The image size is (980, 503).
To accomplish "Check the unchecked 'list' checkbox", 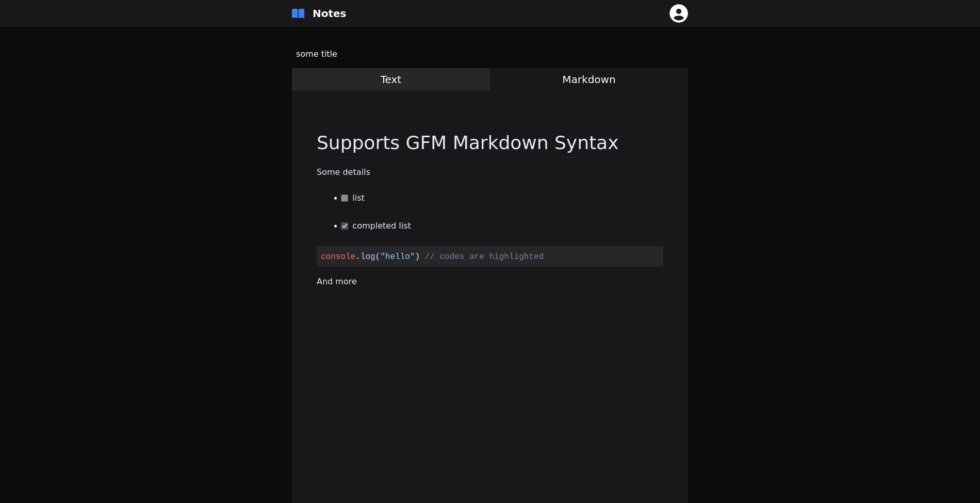I will tap(344, 198).
